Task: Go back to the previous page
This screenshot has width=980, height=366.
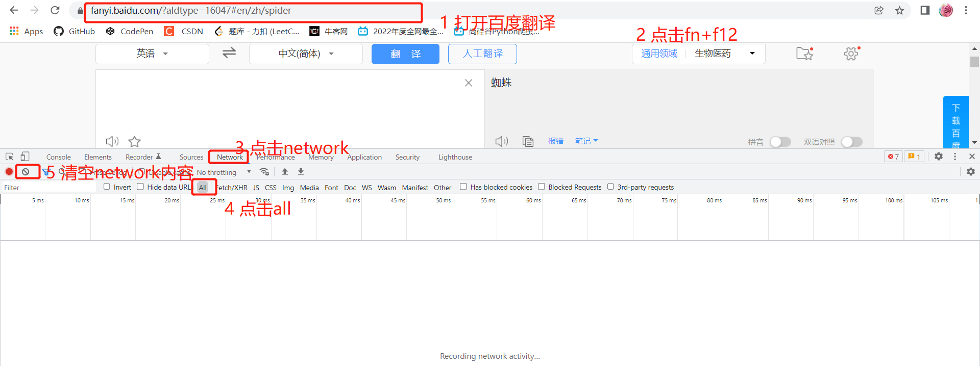Action: pos(14,10)
